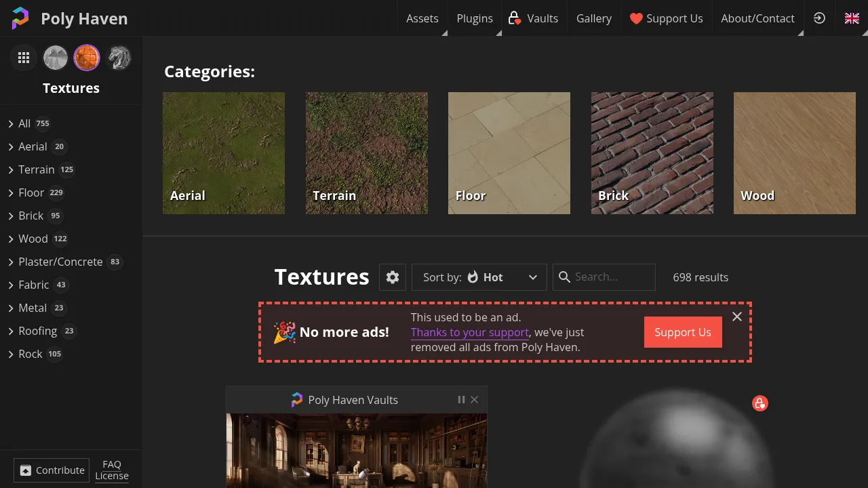Dismiss the No more ads banner
This screenshot has width=868, height=488.
tap(736, 317)
